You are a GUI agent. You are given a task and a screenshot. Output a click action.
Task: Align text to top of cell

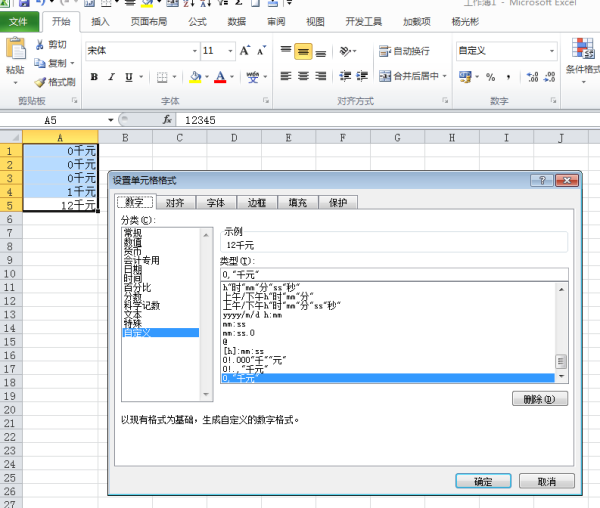[x=285, y=50]
